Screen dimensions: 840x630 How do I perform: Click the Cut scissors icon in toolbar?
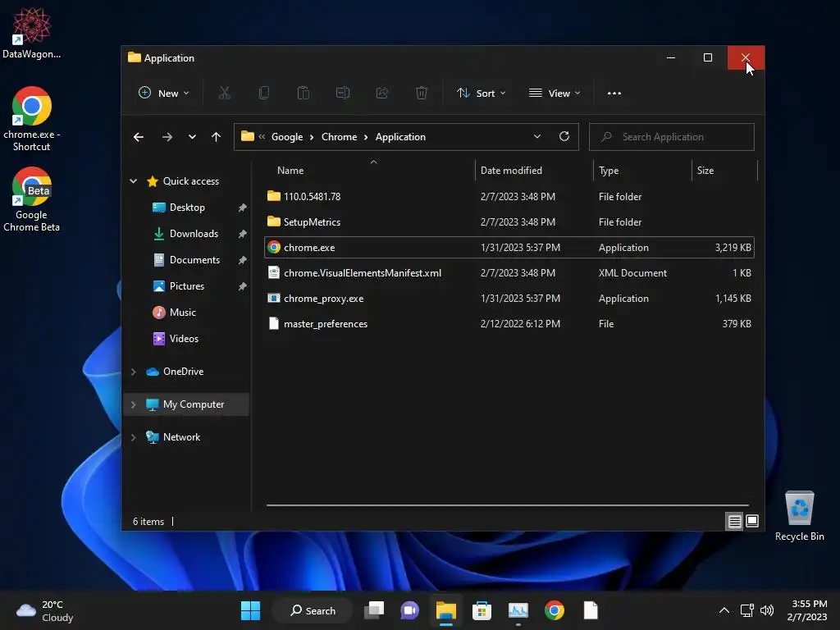pyautogui.click(x=225, y=94)
